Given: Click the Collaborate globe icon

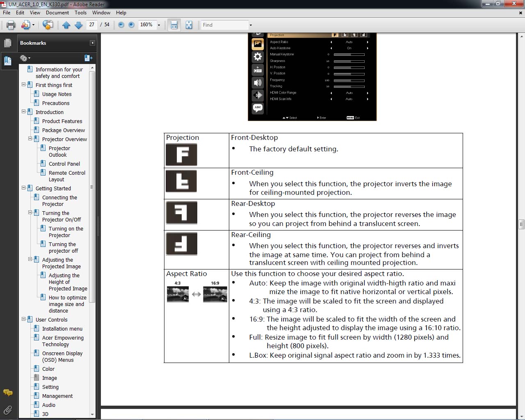Looking at the screenshot, I should click(x=48, y=25).
